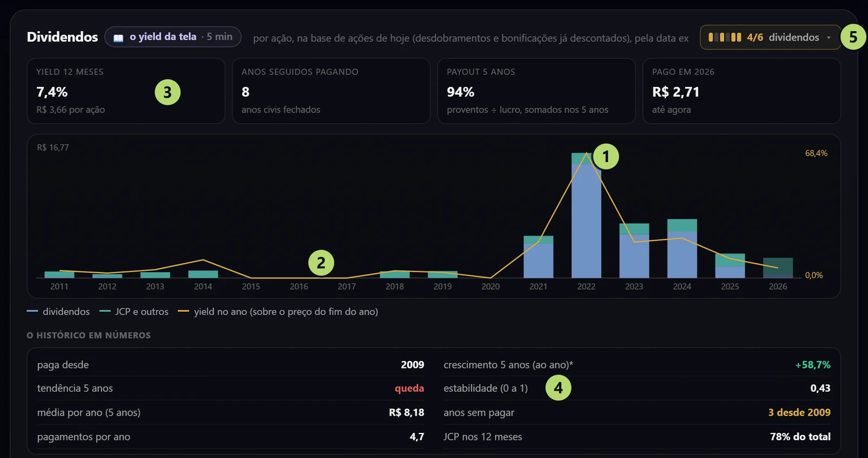Click the 2011 JCP bar in the chart

tap(59, 275)
